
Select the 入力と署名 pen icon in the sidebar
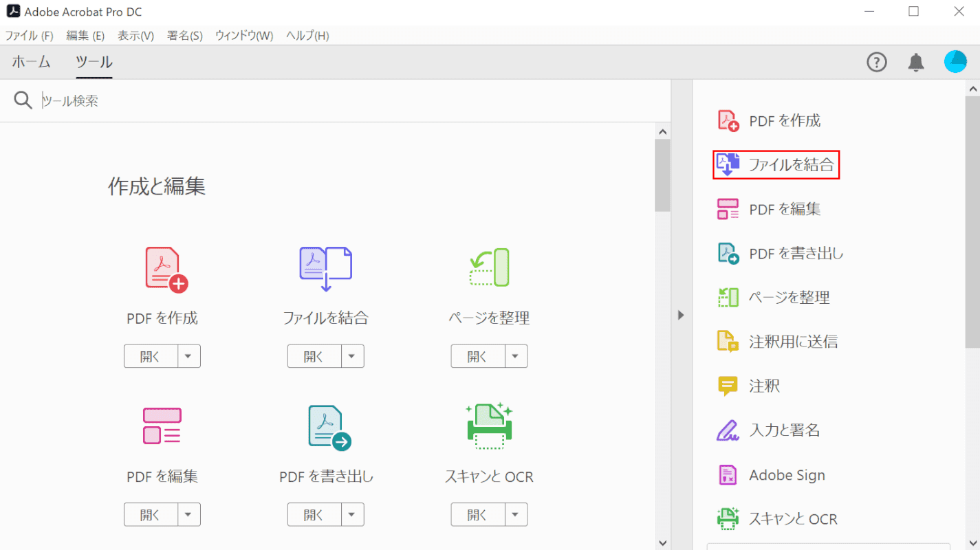[x=728, y=430]
